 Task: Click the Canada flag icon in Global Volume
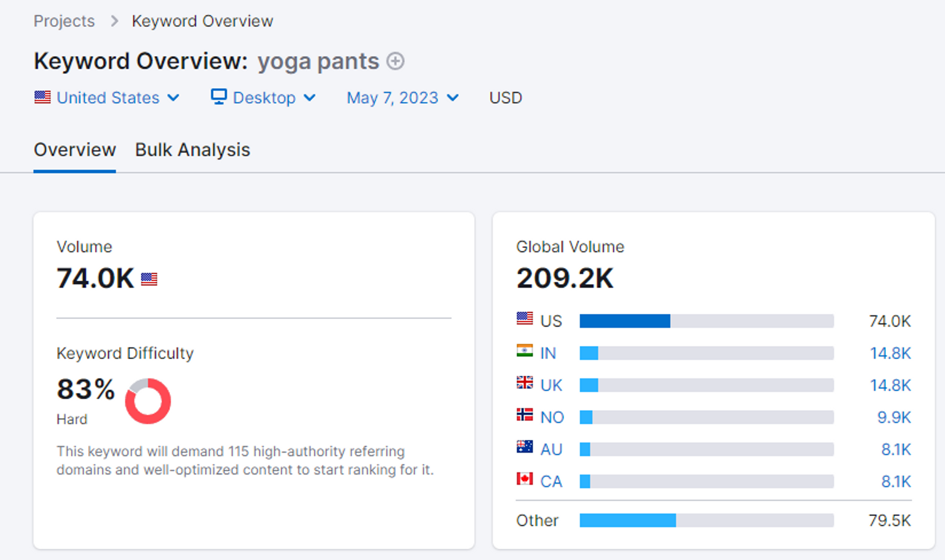(x=524, y=479)
